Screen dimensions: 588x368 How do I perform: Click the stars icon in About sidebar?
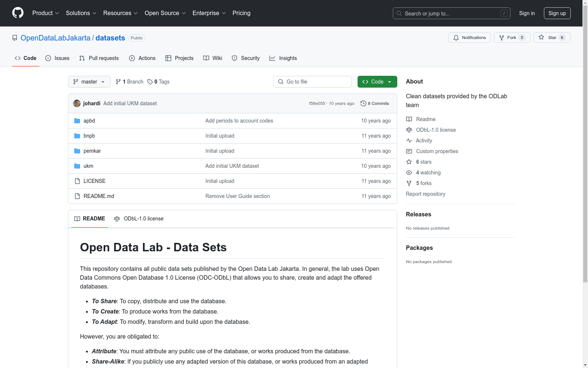(409, 162)
